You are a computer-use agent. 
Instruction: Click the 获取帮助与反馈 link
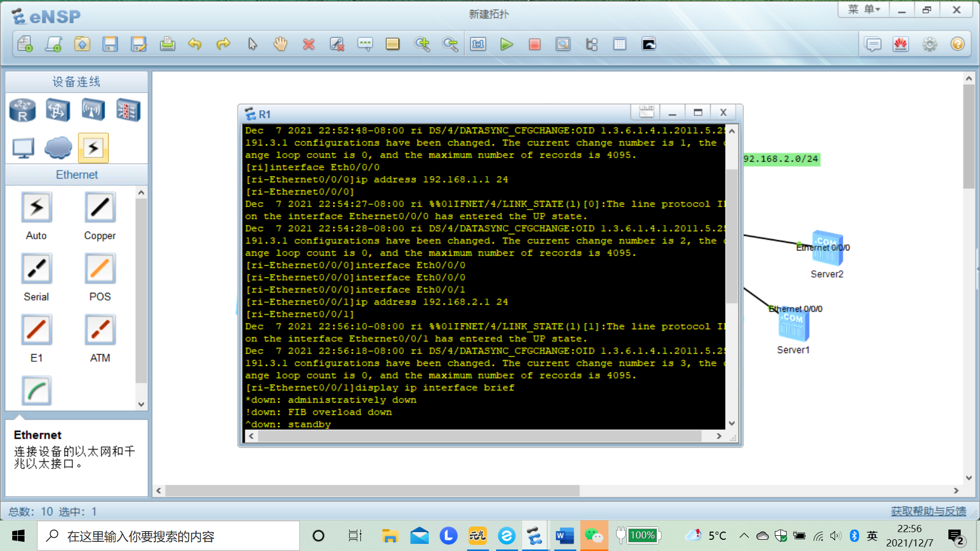[x=928, y=511]
